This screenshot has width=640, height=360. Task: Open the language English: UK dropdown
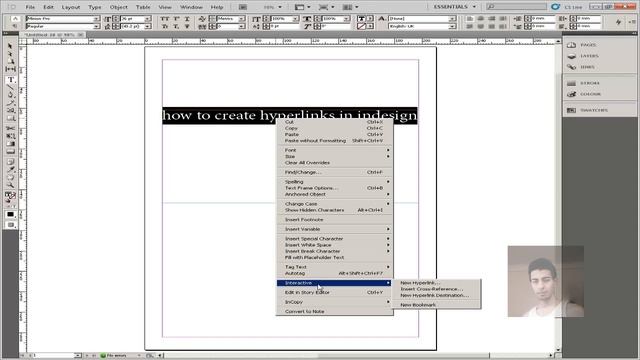[x=452, y=26]
